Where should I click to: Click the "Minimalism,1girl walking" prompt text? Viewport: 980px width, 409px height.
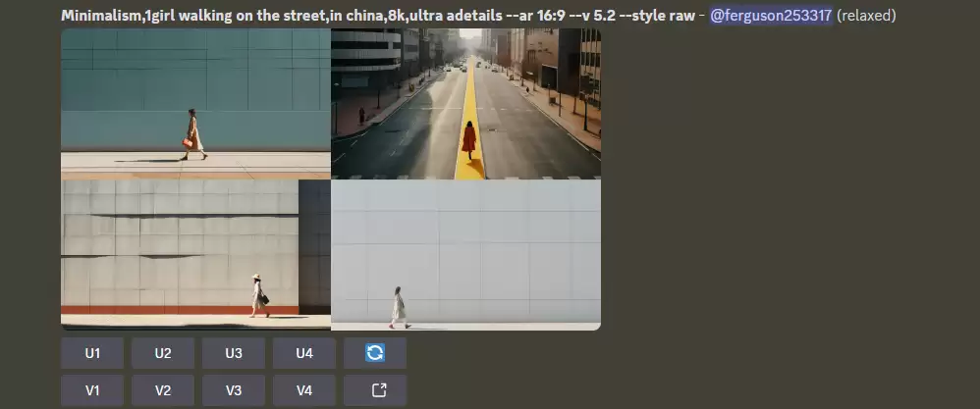click(147, 16)
